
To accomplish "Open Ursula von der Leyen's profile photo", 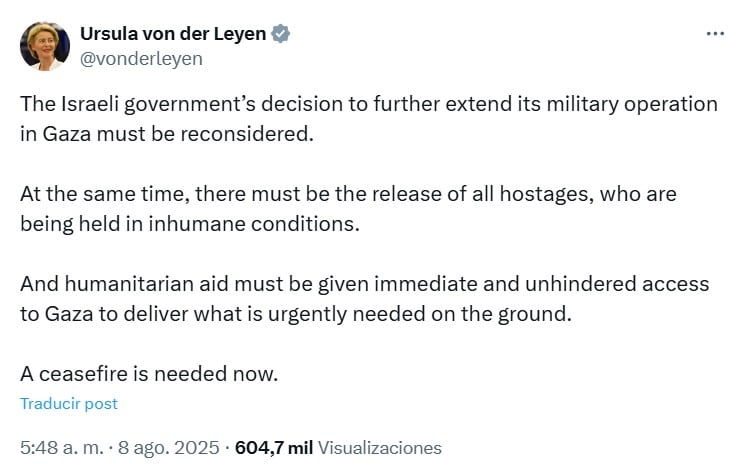I will [x=45, y=46].
